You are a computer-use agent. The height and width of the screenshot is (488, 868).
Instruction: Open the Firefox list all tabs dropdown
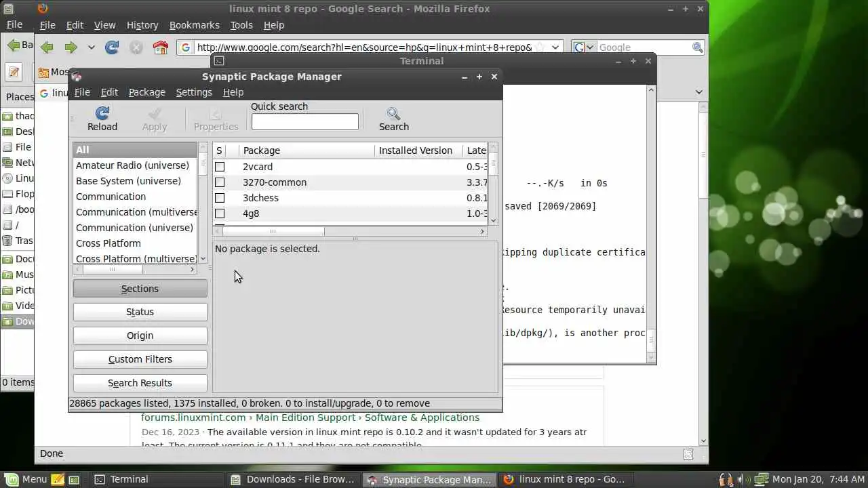coord(699,92)
